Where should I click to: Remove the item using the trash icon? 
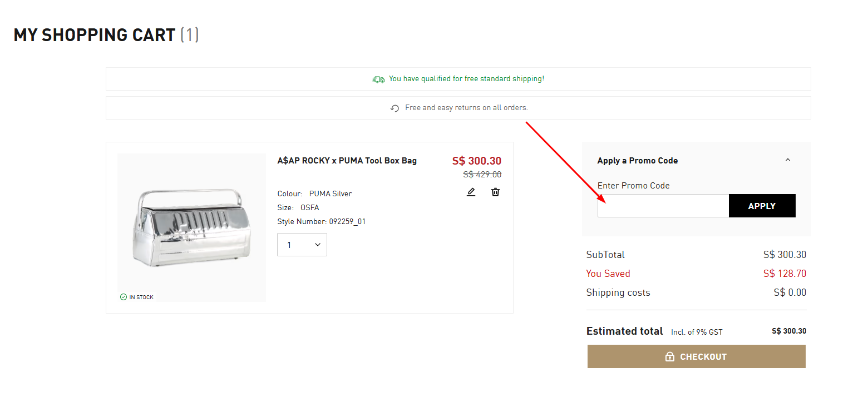pyautogui.click(x=495, y=192)
